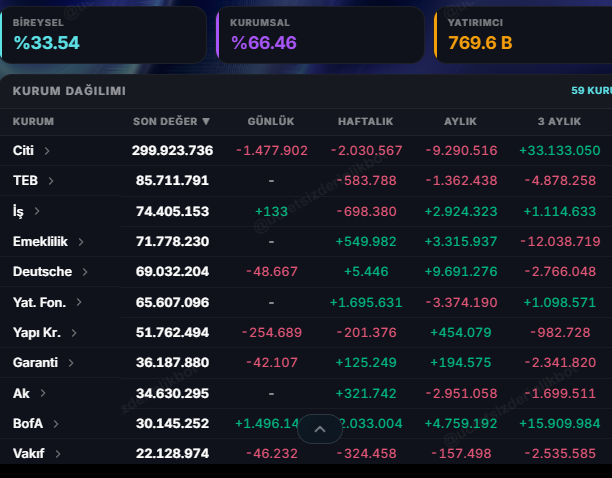Sort by HAFTALIK column header

[x=365, y=121]
